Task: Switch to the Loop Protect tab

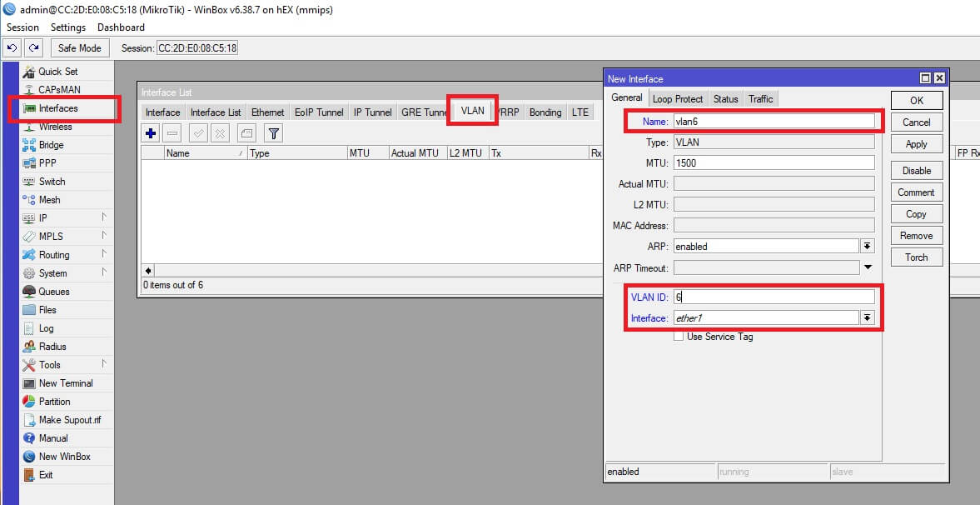Action: coord(678,99)
